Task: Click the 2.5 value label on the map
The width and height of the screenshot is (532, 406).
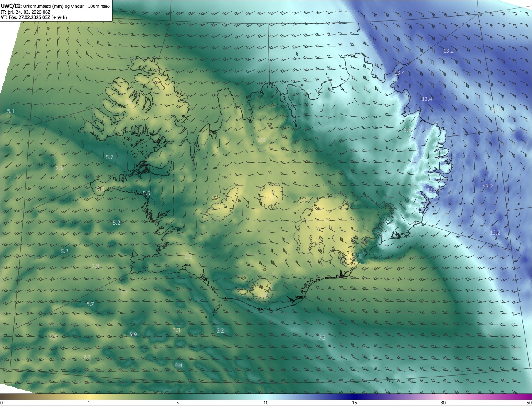Action: click(x=54, y=338)
